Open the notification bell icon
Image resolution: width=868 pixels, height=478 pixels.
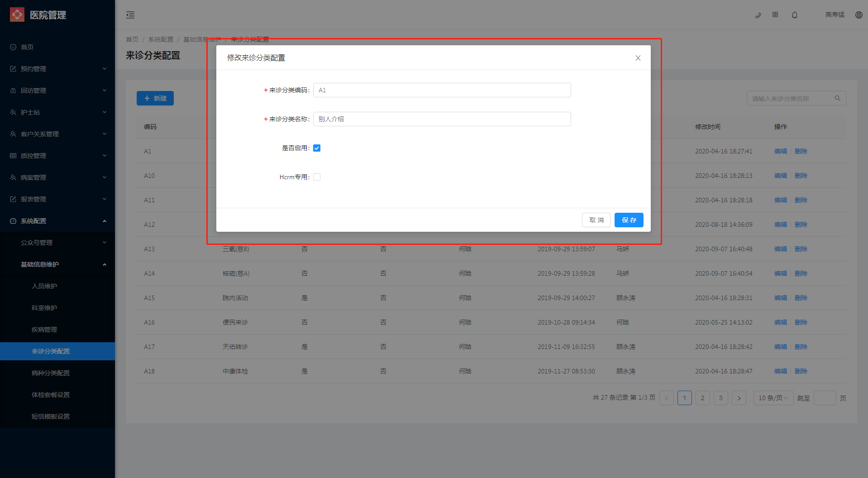coord(795,15)
